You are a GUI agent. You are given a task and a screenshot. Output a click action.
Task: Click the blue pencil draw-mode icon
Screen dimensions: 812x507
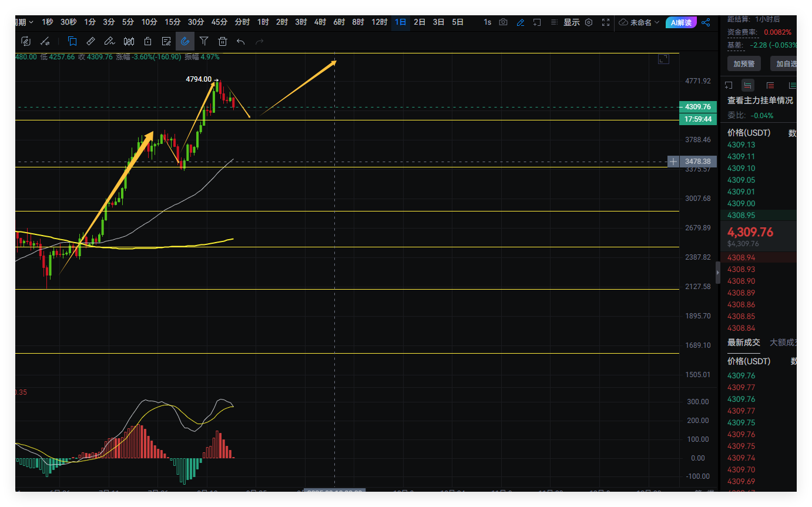tap(521, 22)
